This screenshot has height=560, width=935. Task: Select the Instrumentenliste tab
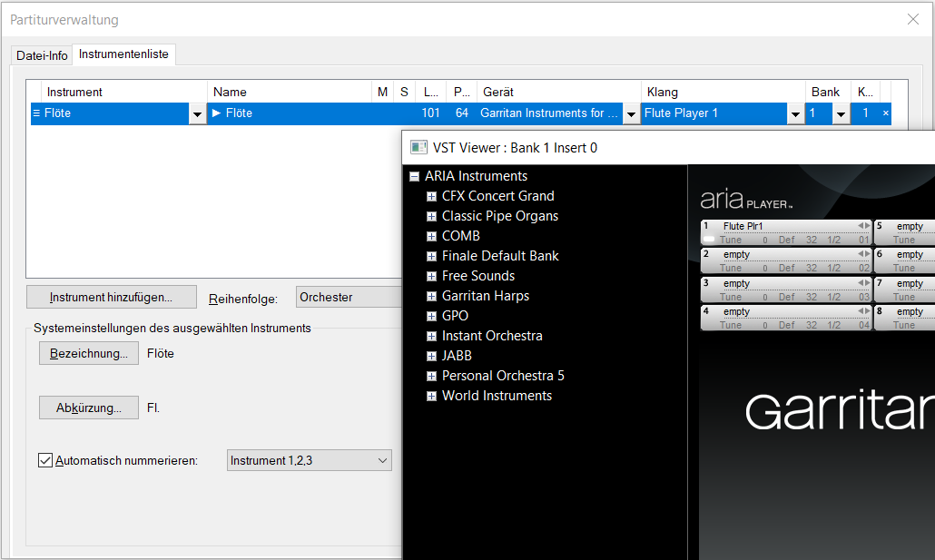coord(123,54)
